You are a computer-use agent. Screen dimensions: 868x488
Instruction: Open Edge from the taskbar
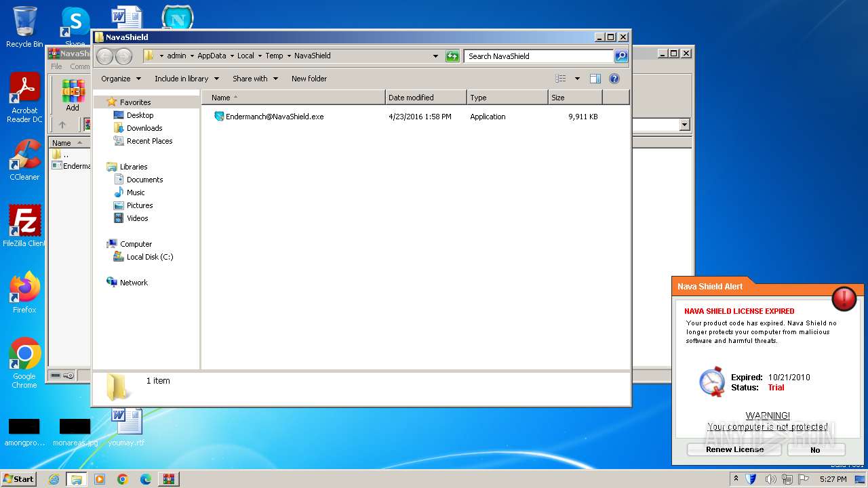[145, 479]
